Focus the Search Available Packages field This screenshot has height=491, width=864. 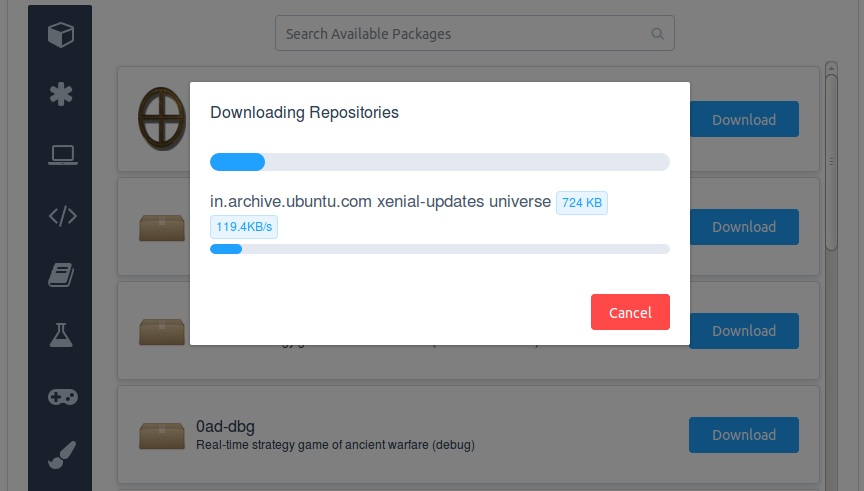pyautogui.click(x=474, y=34)
